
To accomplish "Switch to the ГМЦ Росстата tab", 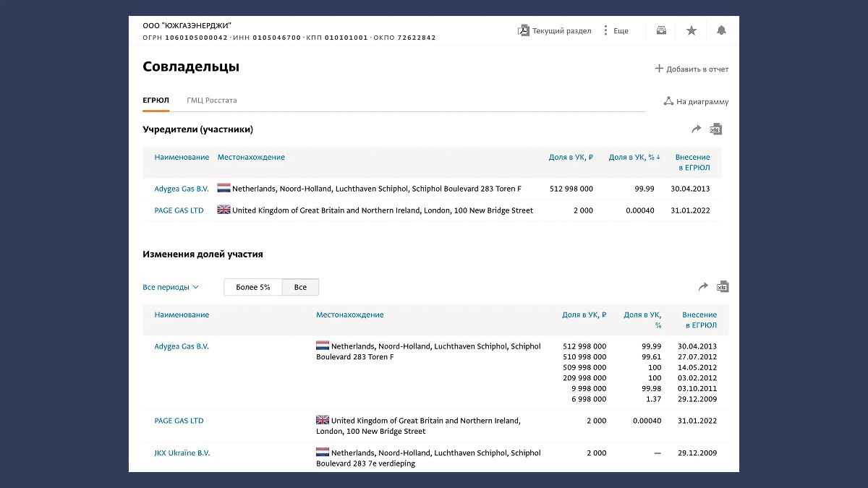I will point(212,100).
